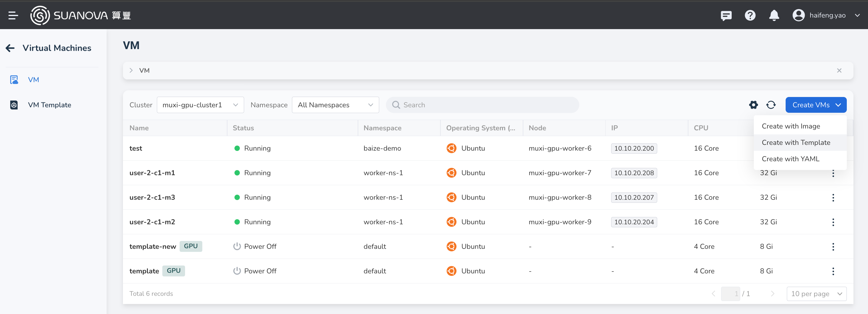868x314 pixels.
Task: Click the GPU tag on template-new
Action: pyautogui.click(x=191, y=246)
